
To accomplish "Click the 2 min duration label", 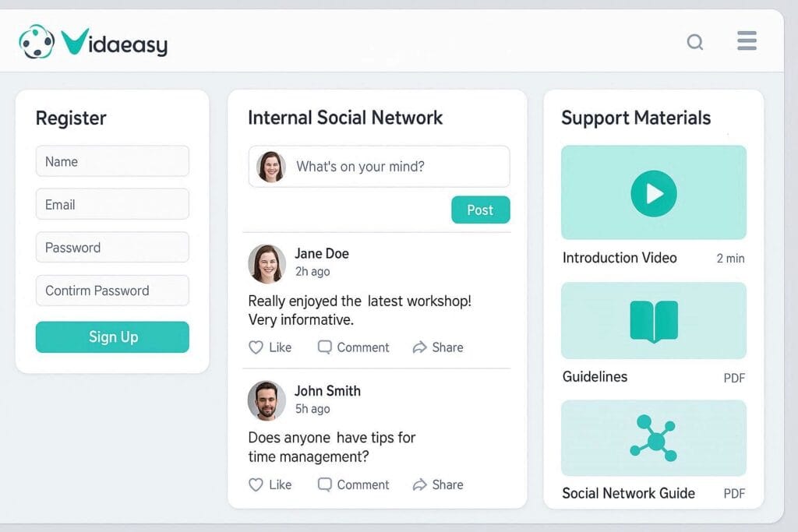I will (x=730, y=258).
